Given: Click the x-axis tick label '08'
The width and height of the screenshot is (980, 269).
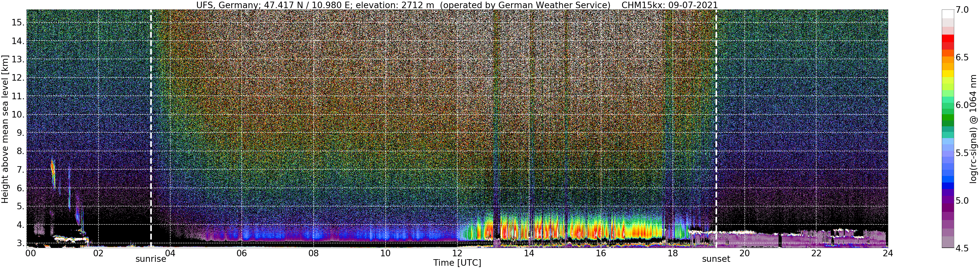Looking at the screenshot, I should [x=313, y=253].
